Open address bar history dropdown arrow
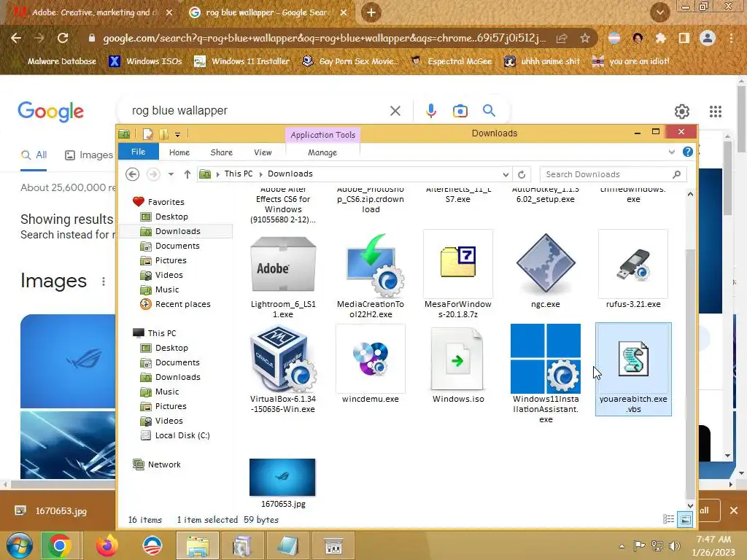 point(506,175)
